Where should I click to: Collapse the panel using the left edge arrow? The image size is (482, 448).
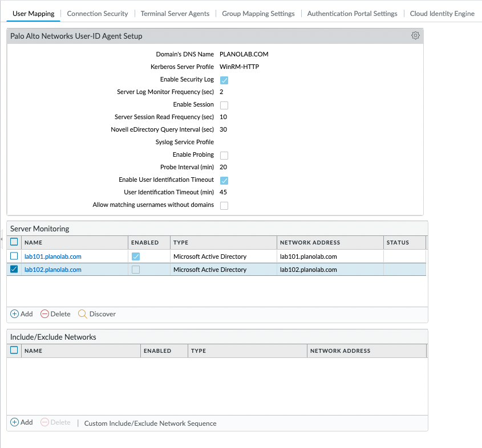2,239
